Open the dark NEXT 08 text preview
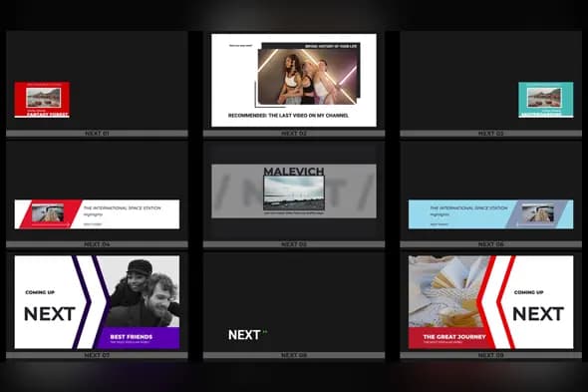The height and width of the screenshot is (392, 588). (294, 302)
